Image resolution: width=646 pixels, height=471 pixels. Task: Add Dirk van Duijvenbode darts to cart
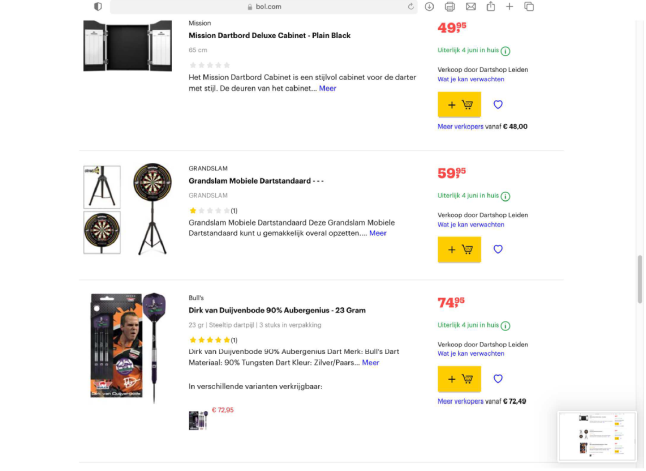click(x=459, y=379)
